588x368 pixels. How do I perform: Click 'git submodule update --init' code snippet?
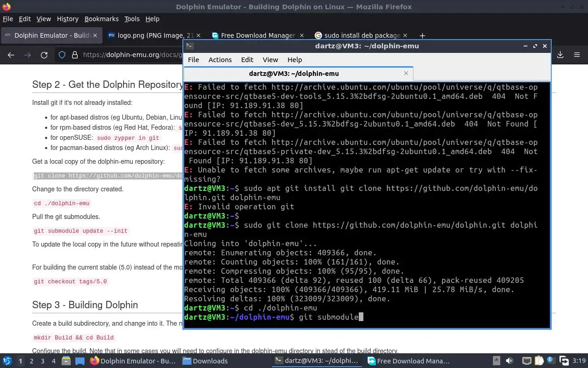click(x=81, y=231)
